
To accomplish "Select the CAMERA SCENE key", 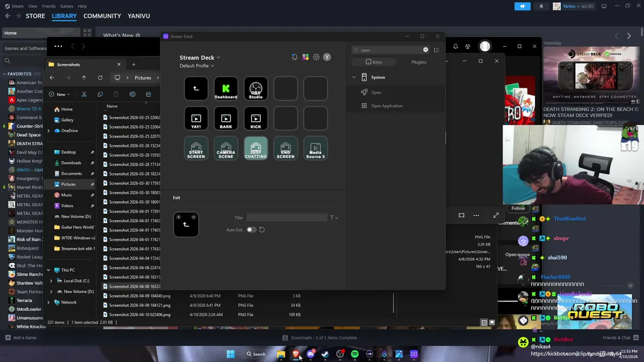I will (x=226, y=149).
